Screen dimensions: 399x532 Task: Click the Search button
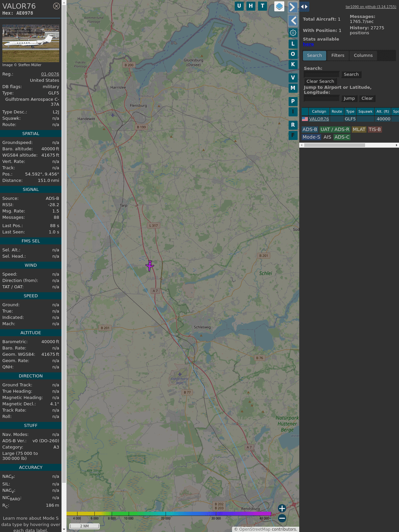pyautogui.click(x=351, y=74)
